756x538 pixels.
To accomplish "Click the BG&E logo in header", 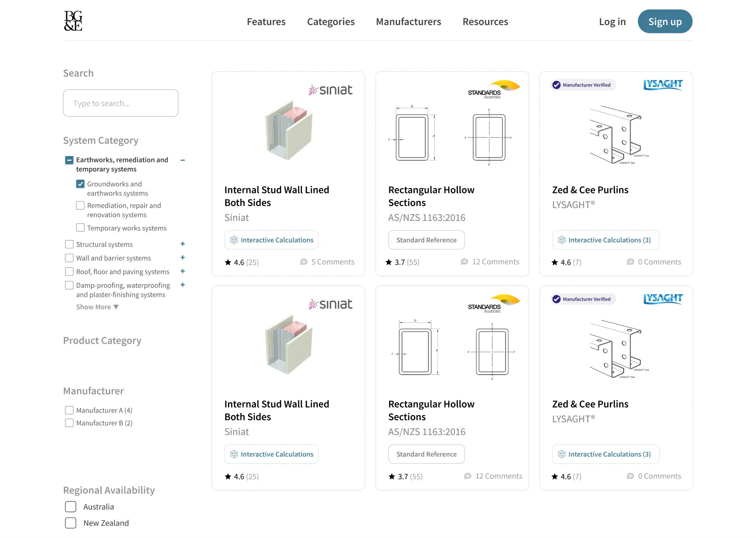I will point(73,21).
